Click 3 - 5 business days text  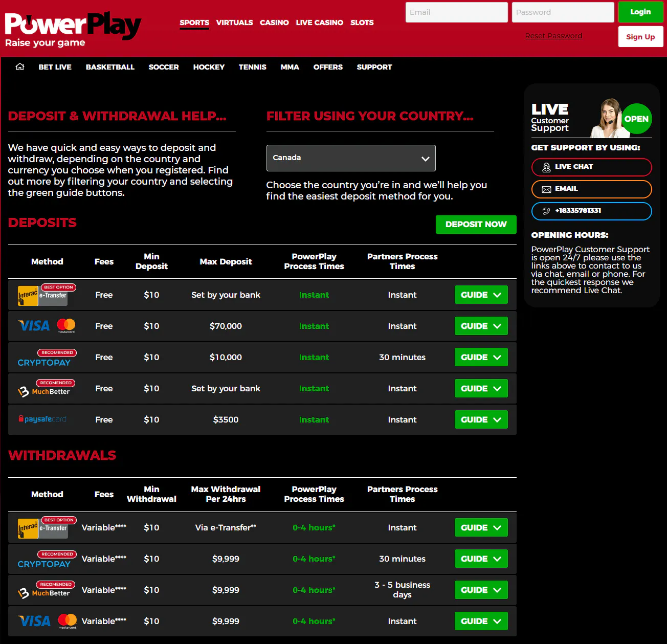tap(402, 590)
